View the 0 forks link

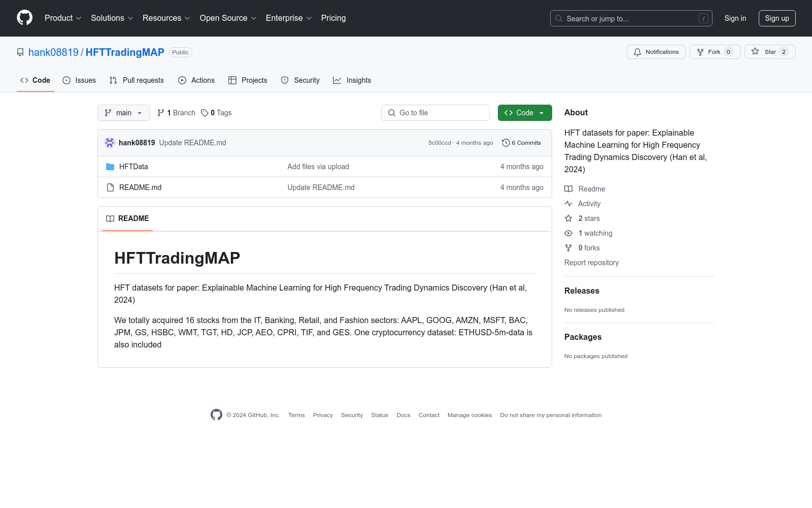582,248
